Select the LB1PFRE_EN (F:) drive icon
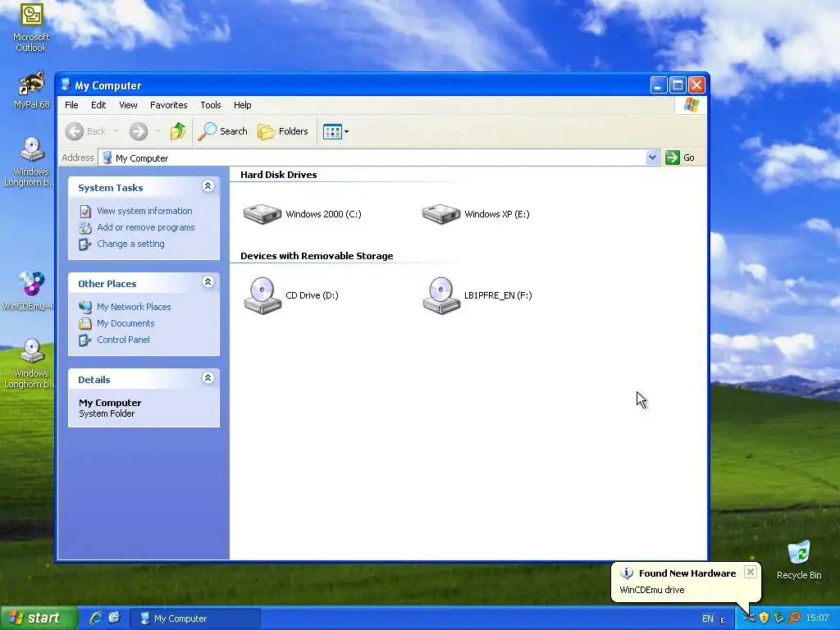The image size is (840, 630). 441,295
